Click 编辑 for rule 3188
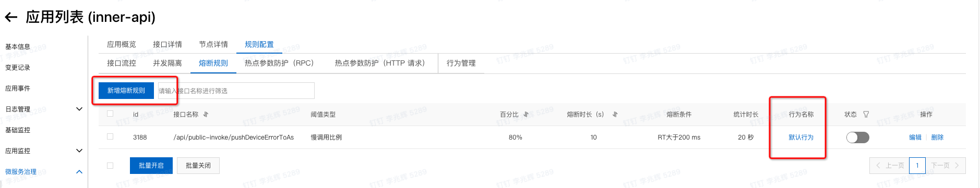The height and width of the screenshot is (188, 980). pyautogui.click(x=915, y=137)
